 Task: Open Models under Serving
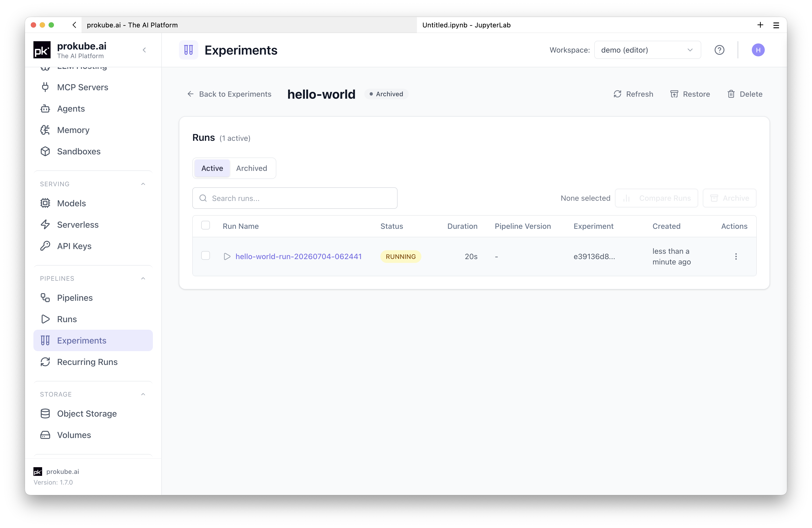[x=93, y=203]
